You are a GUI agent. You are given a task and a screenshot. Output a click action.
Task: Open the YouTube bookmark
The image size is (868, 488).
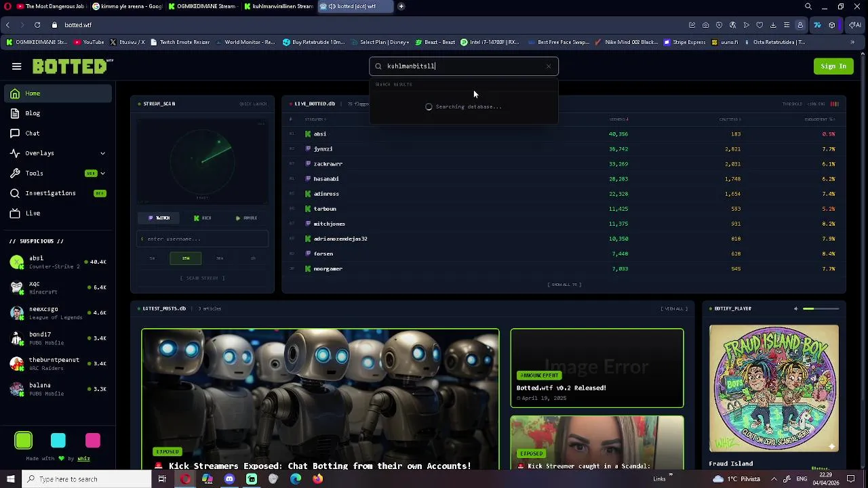point(89,42)
